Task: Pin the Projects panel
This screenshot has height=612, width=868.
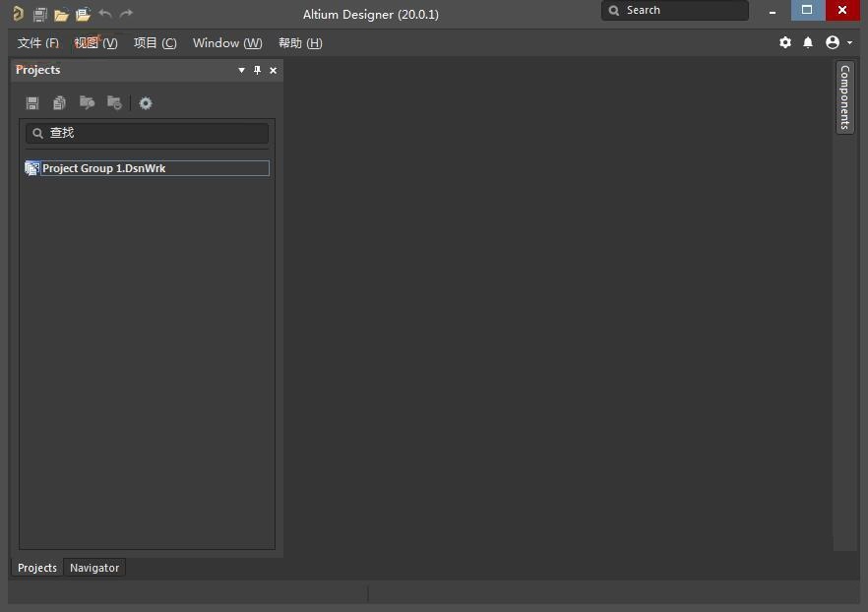Action: [x=257, y=70]
